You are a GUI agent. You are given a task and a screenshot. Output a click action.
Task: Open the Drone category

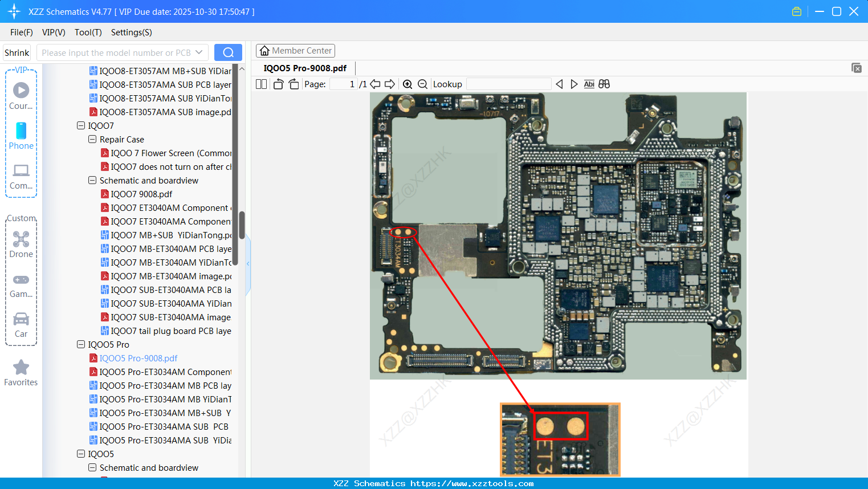21,244
